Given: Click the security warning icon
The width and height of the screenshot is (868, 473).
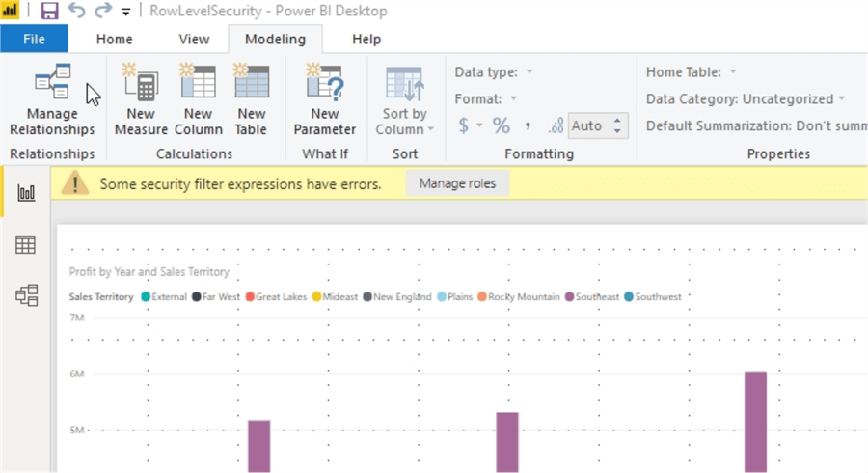Looking at the screenshot, I should pyautogui.click(x=74, y=182).
